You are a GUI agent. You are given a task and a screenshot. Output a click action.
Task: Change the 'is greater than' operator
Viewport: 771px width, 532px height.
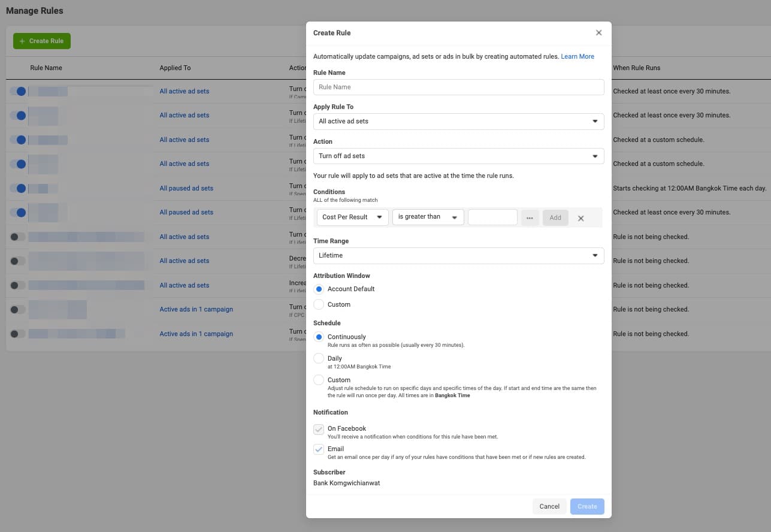coord(428,217)
